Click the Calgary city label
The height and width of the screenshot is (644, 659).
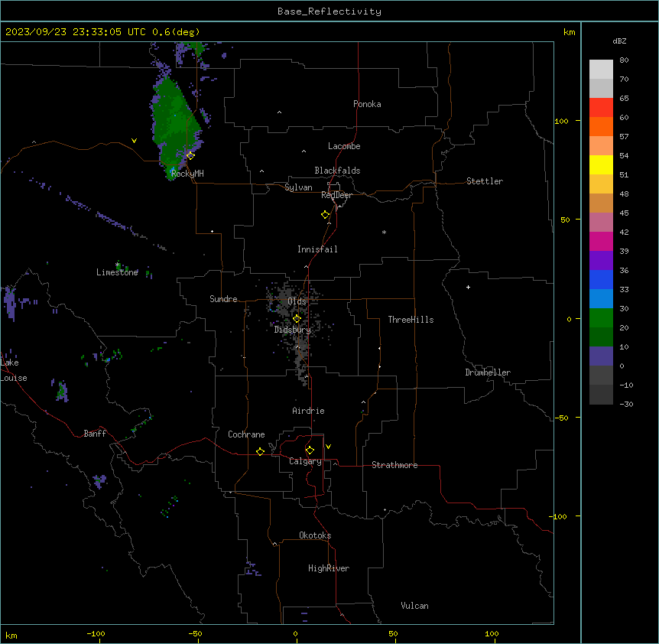coord(306,461)
